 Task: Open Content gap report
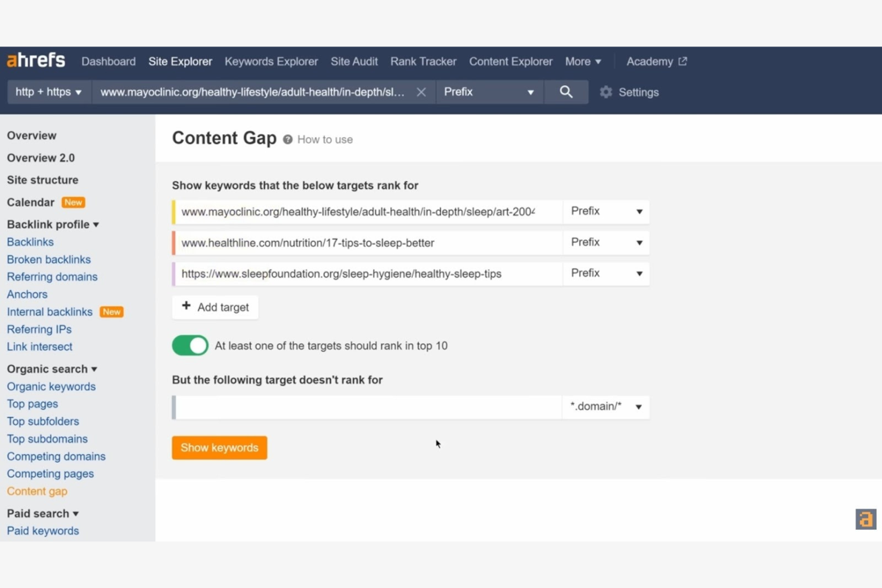[x=38, y=491]
